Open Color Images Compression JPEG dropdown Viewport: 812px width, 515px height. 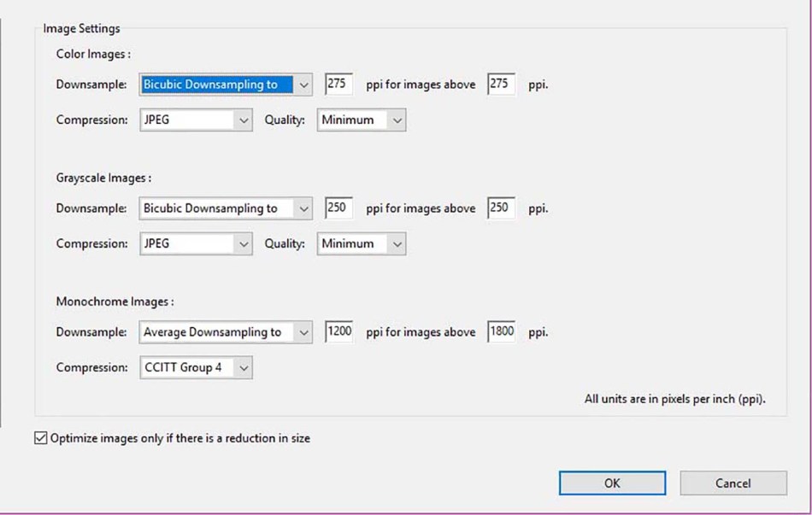click(196, 120)
